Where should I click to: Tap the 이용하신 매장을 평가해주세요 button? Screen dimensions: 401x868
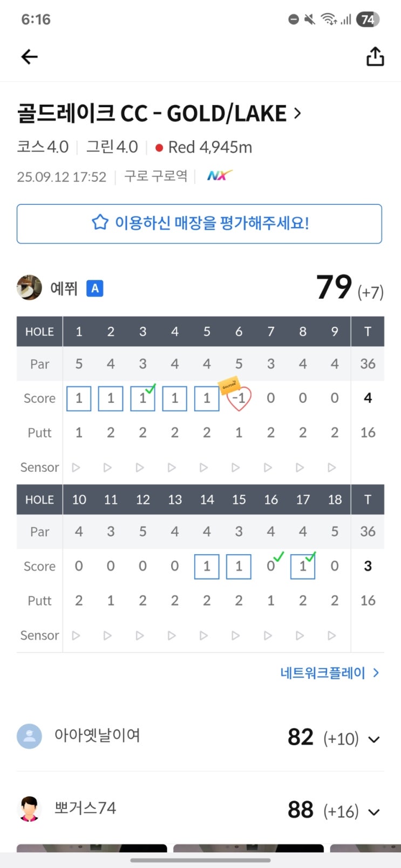(199, 223)
